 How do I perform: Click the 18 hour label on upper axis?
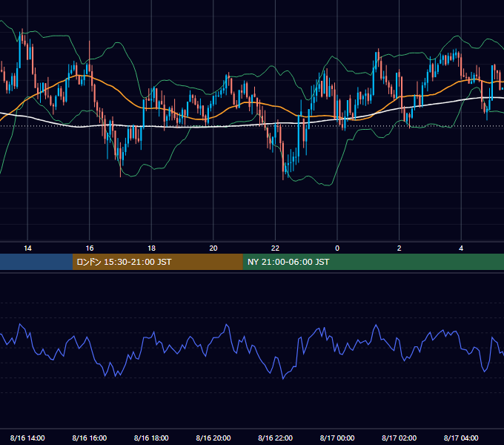click(151, 248)
